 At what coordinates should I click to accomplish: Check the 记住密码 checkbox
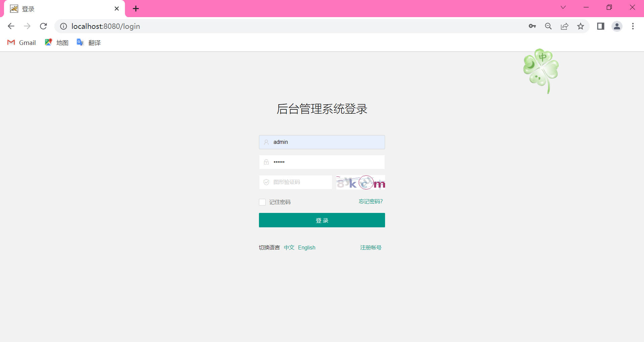click(x=262, y=202)
